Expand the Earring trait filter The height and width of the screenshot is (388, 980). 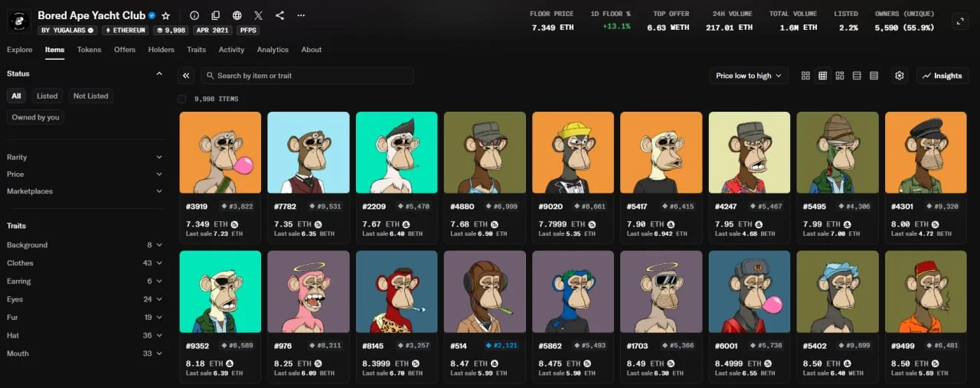pos(84,281)
